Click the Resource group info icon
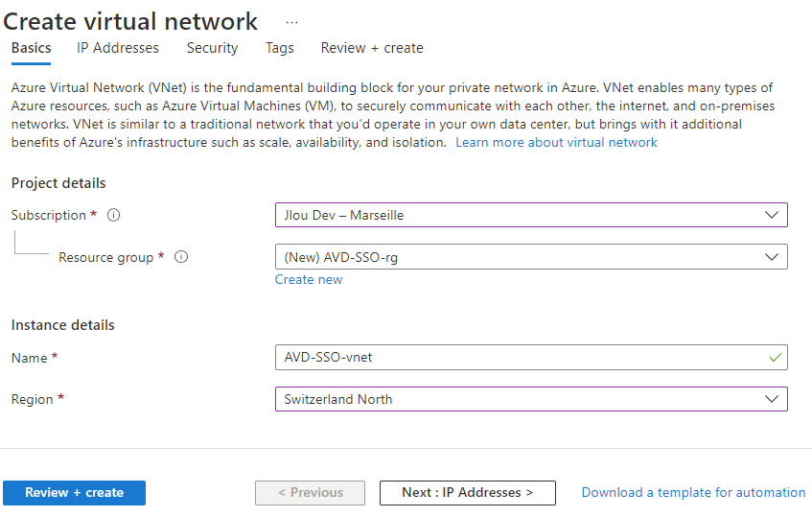 coord(181,257)
